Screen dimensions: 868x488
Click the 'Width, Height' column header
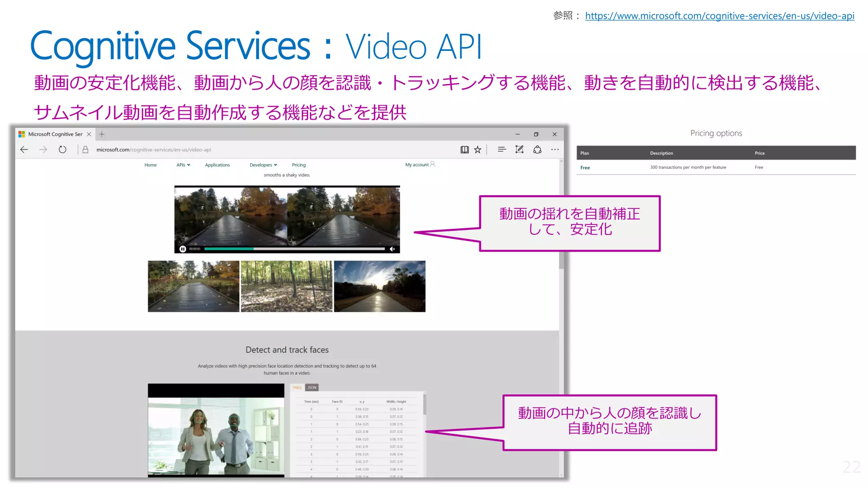click(396, 402)
